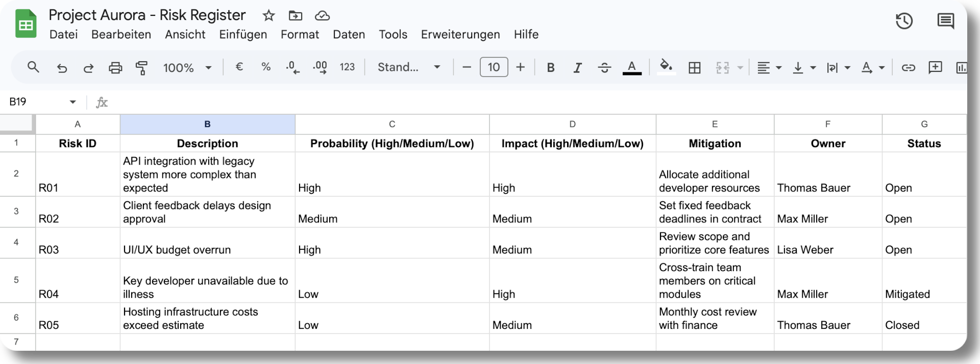Format cell as percent
980x364 pixels.
[x=266, y=67]
